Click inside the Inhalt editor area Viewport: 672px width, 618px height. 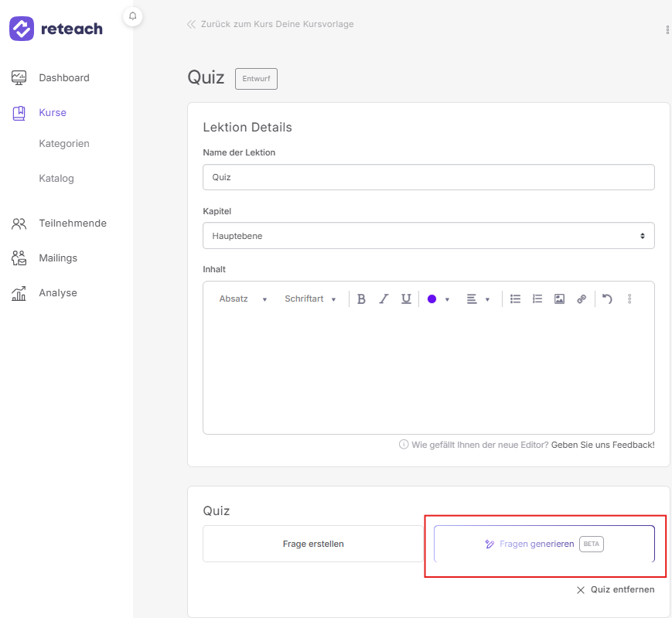(428, 373)
